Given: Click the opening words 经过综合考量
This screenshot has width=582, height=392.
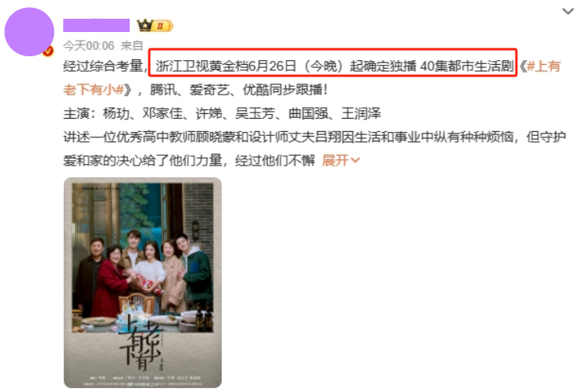Looking at the screenshot, I should pos(103,66).
